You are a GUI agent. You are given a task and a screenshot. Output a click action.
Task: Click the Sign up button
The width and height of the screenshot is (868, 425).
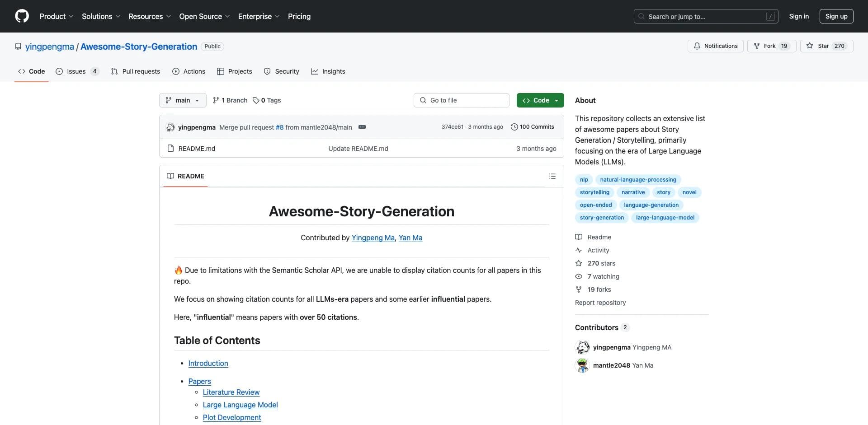pyautogui.click(x=836, y=16)
